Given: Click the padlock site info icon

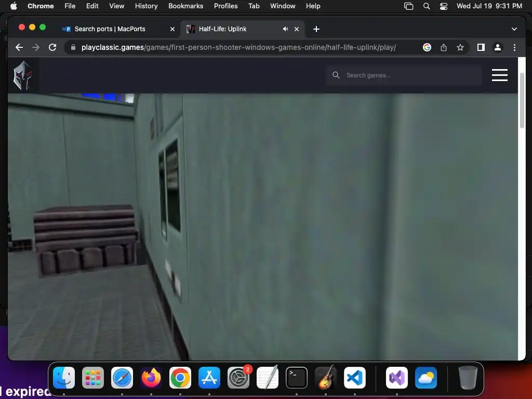Looking at the screenshot, I should (x=73, y=47).
